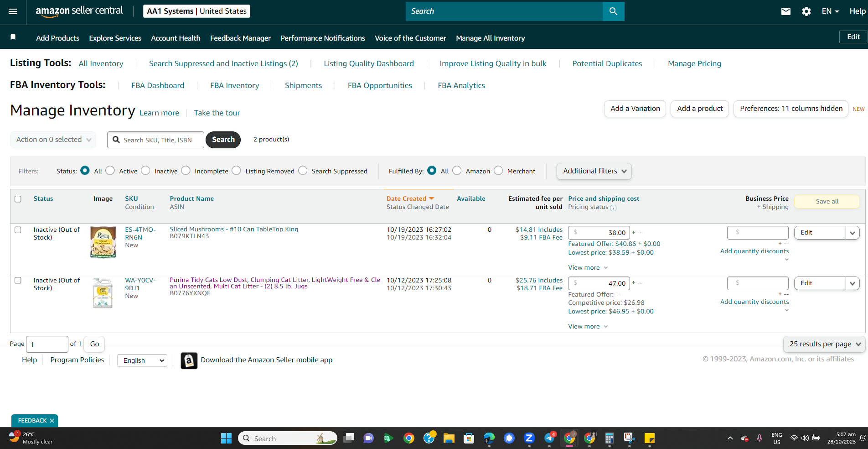868x449 pixels.
Task: Open Add Products in the nav bar
Action: [58, 38]
